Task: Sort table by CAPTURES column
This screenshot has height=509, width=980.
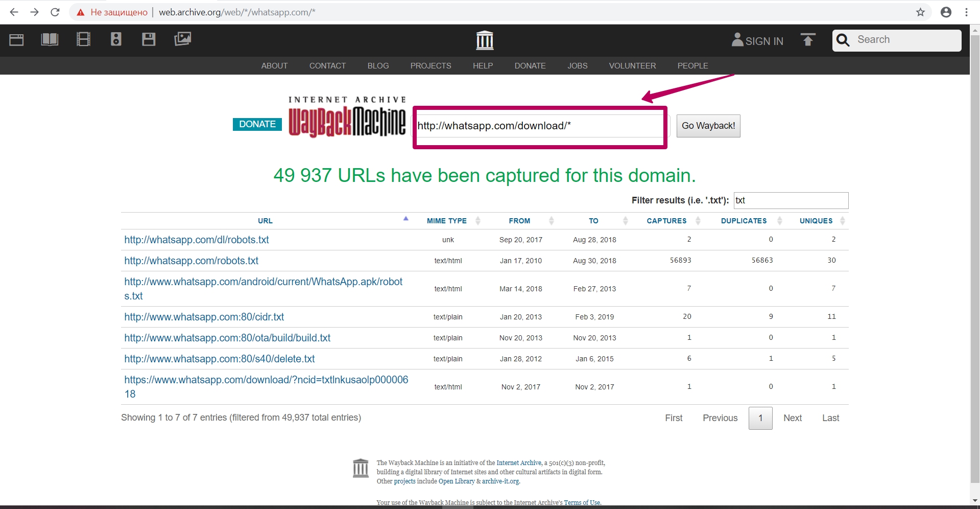Action: [x=666, y=221]
